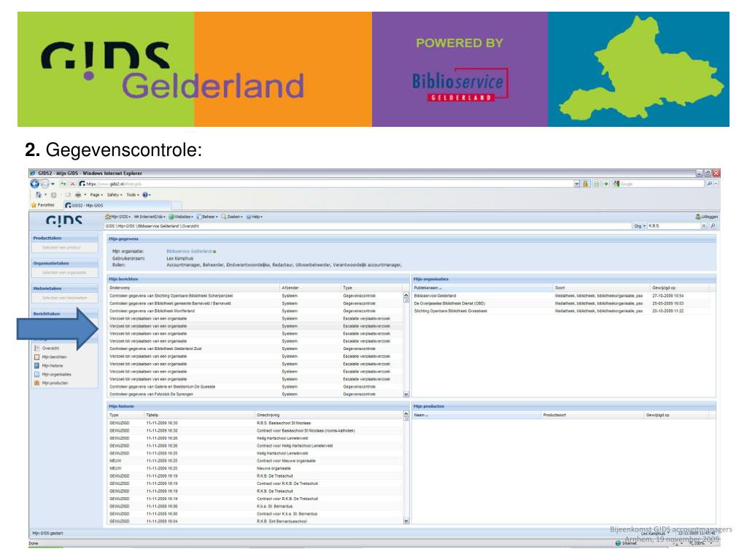Open the Org search type dropdown
The height and width of the screenshot is (560, 747).
pos(640,226)
